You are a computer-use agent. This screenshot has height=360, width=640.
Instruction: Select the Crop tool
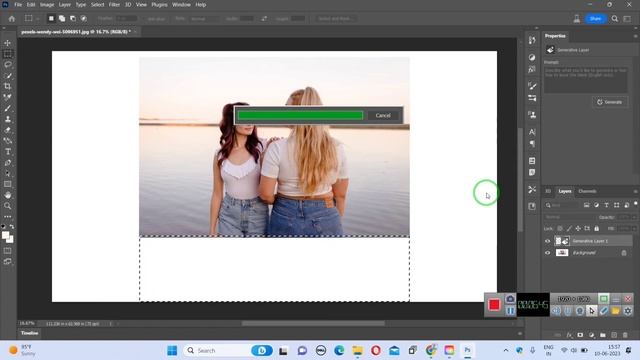(x=7, y=86)
